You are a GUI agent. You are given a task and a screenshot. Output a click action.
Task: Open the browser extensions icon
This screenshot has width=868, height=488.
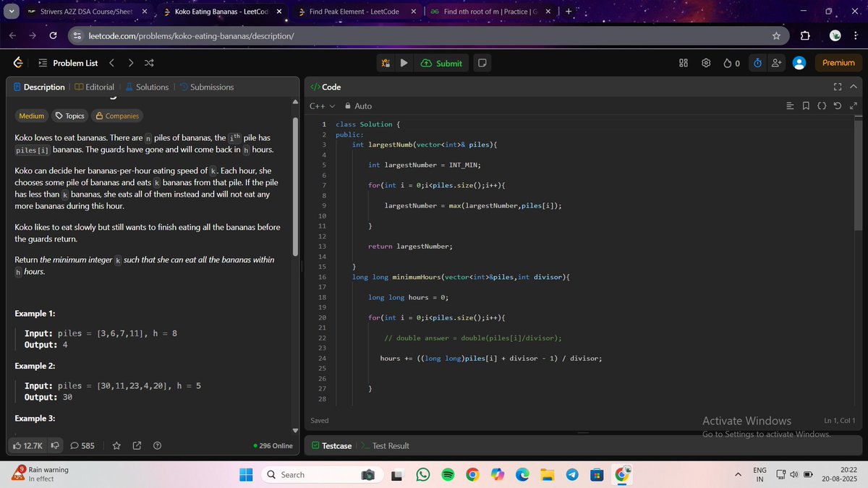point(805,36)
